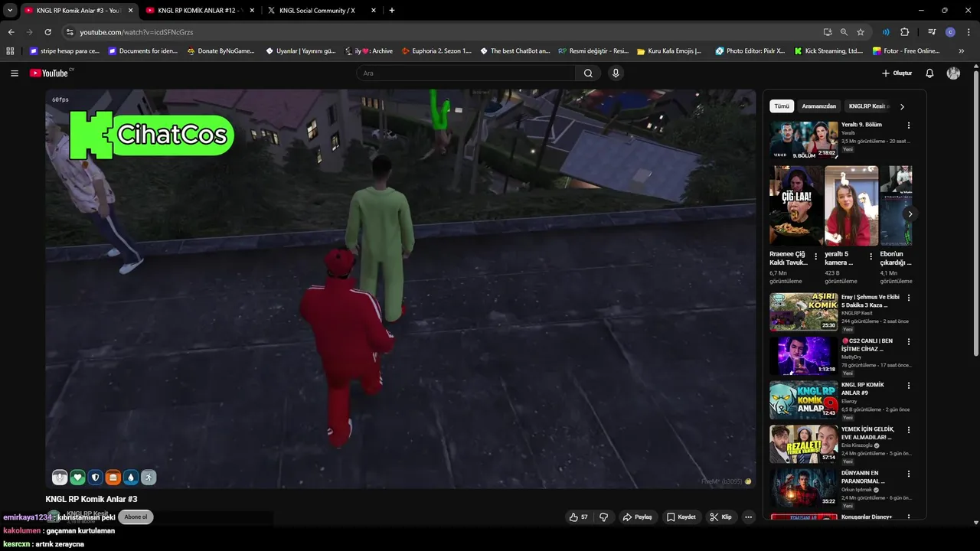Viewport: 980px width, 551px height.
Task: Select the Tümü filter chip
Action: (781, 106)
